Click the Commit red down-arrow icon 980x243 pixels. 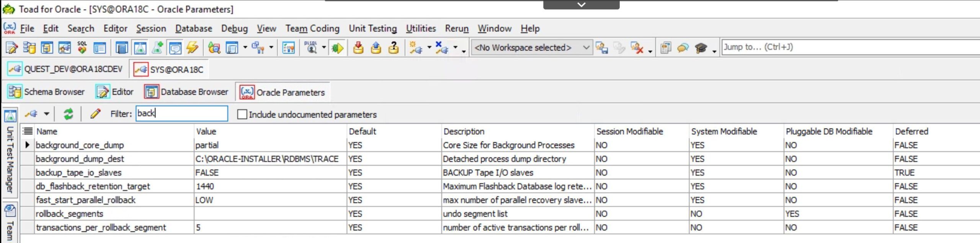click(x=358, y=48)
